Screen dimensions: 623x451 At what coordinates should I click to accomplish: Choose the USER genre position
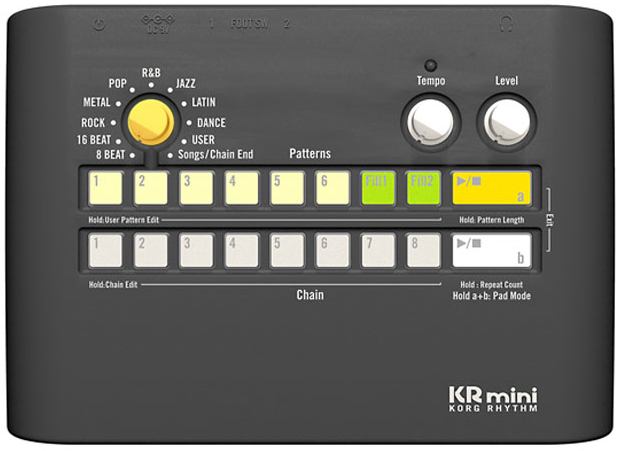(x=203, y=140)
